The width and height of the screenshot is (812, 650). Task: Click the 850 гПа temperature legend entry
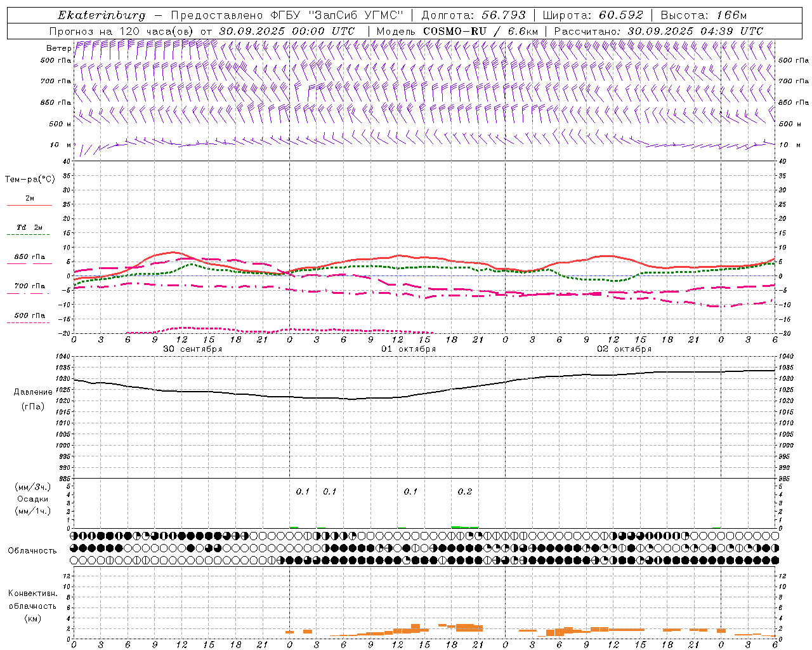pos(29,257)
